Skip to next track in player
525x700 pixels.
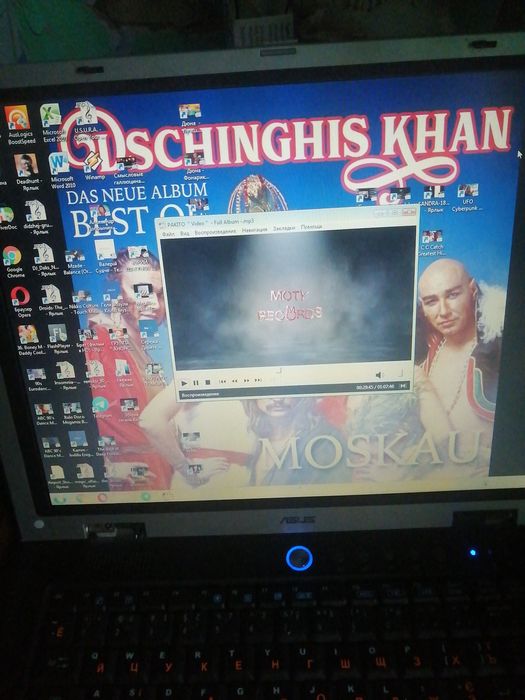click(258, 380)
